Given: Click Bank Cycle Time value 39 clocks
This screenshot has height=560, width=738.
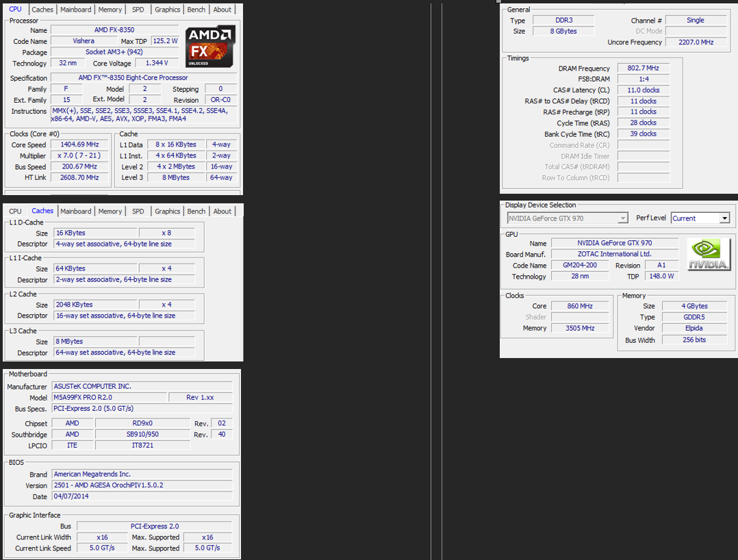Looking at the screenshot, I should click(x=643, y=133).
